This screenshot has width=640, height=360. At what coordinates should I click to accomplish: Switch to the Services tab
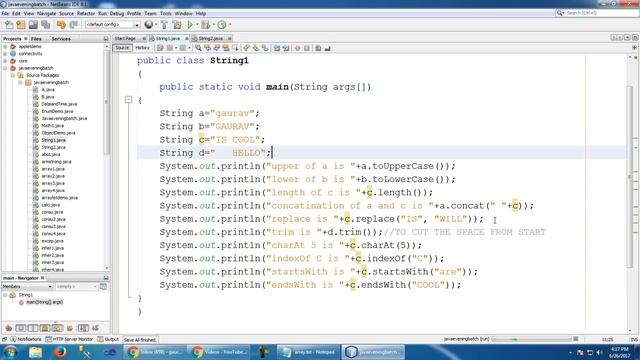click(x=61, y=39)
